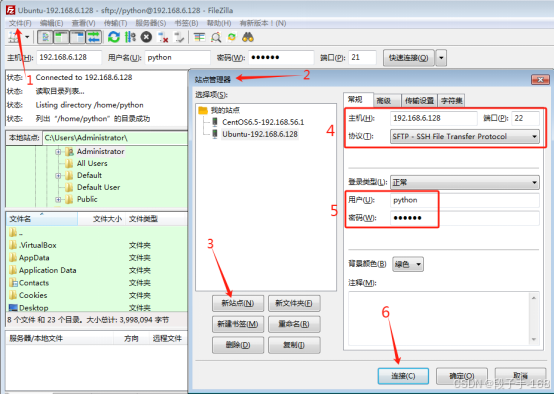554x395 pixels.
Task: Select 我的站点 folder in Site Manager
Action: click(219, 110)
